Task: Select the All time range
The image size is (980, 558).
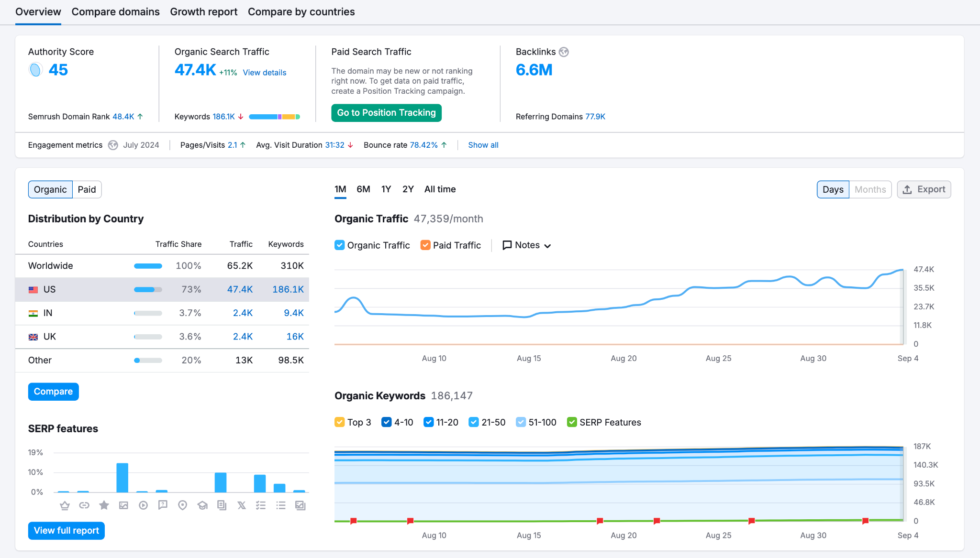Action: click(440, 189)
